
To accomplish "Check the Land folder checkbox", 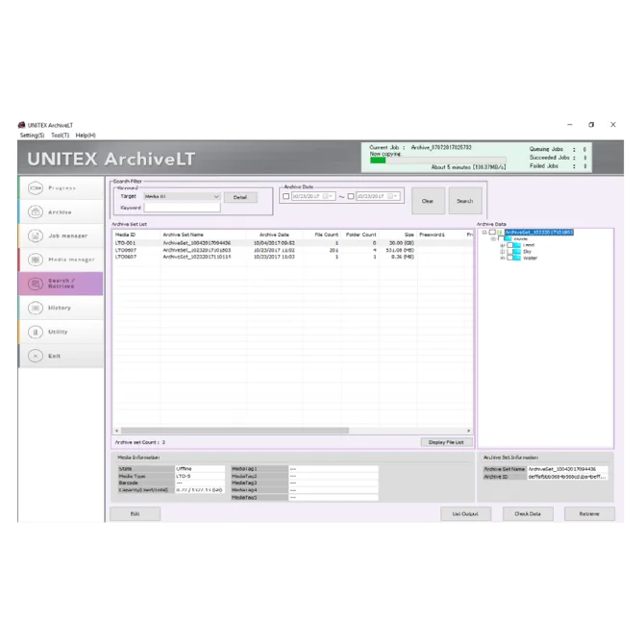I will click(509, 245).
